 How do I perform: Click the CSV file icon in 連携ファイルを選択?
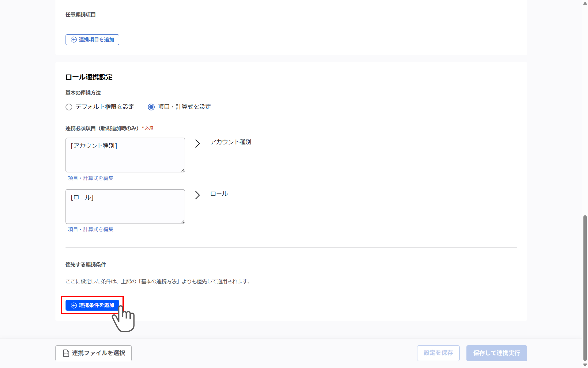click(66, 353)
